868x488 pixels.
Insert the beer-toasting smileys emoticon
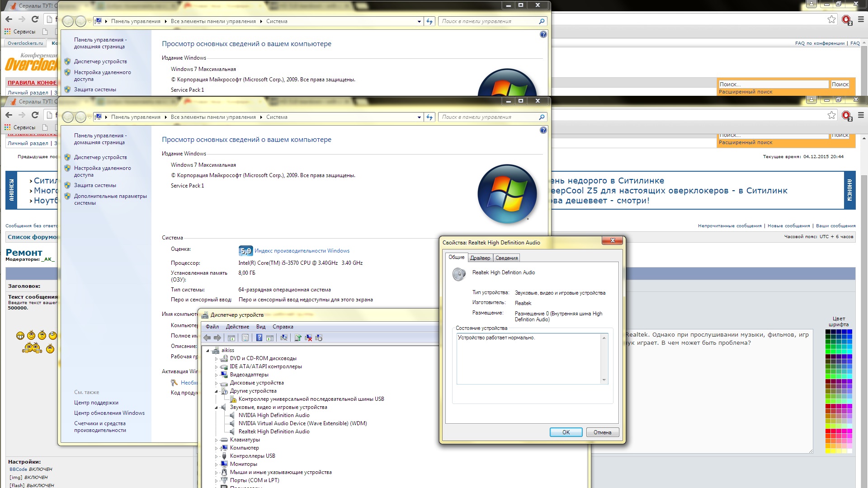(x=32, y=348)
